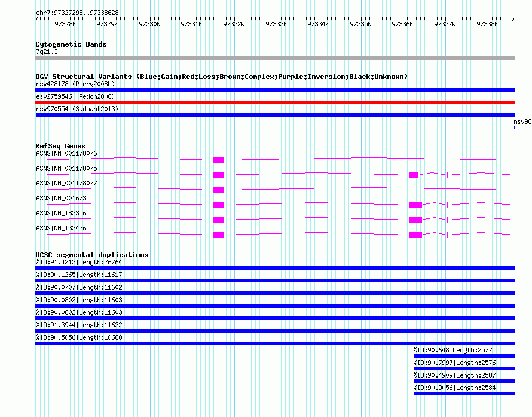Click the 97338k ruler tick label
The height and width of the screenshot is (417, 532).
coord(487,24)
